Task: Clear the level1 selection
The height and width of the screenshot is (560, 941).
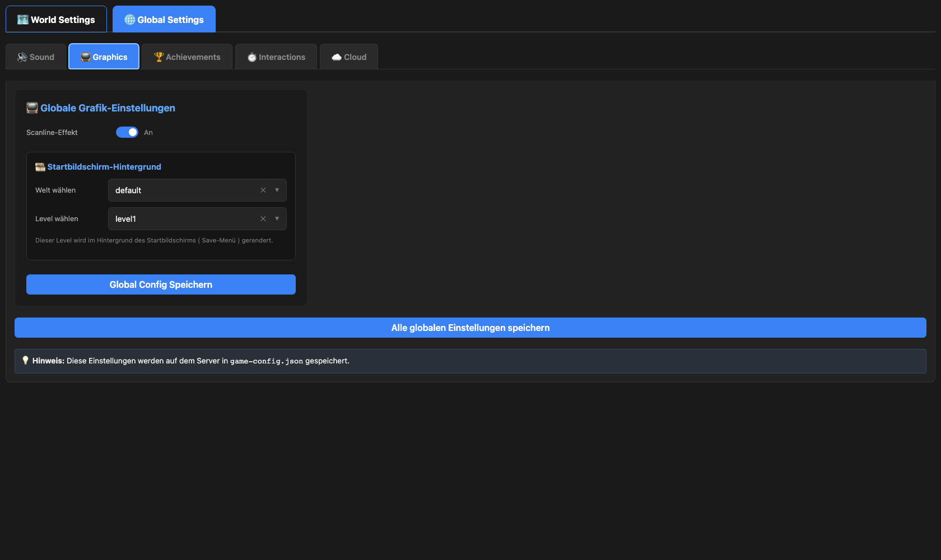Action: tap(263, 219)
